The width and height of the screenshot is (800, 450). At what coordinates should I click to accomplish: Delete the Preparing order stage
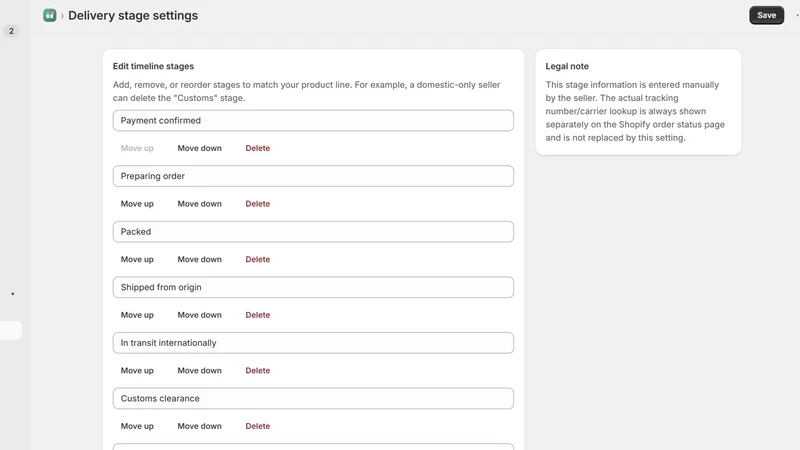(x=258, y=204)
